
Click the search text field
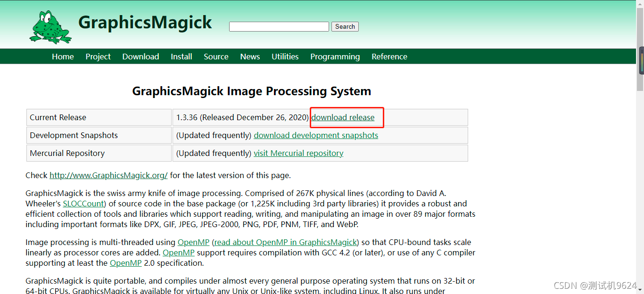pos(279,27)
